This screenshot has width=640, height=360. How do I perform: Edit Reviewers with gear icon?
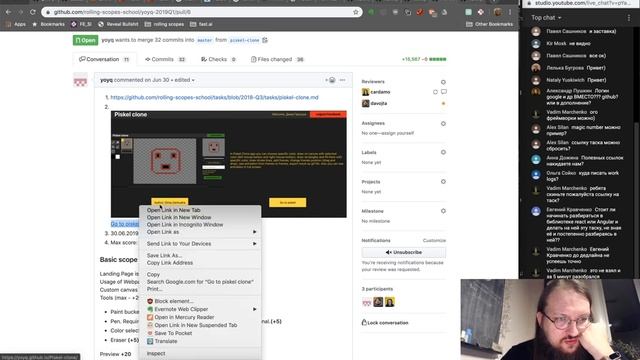[x=443, y=82]
